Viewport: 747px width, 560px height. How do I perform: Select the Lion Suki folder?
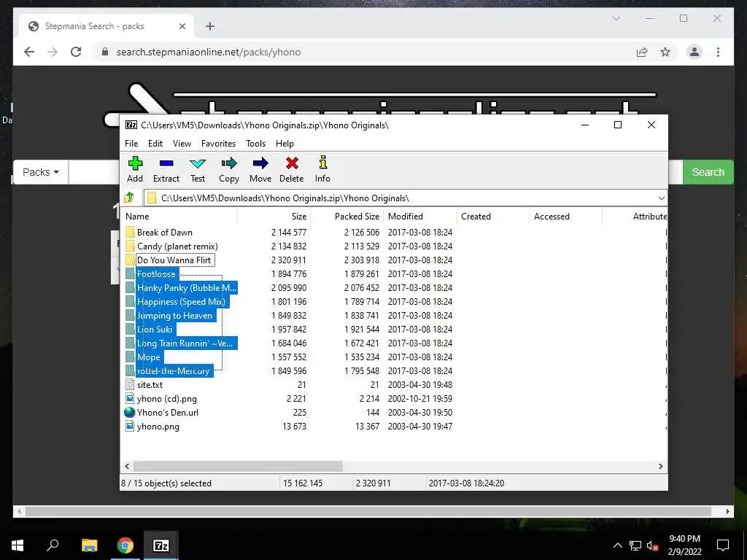tap(155, 330)
